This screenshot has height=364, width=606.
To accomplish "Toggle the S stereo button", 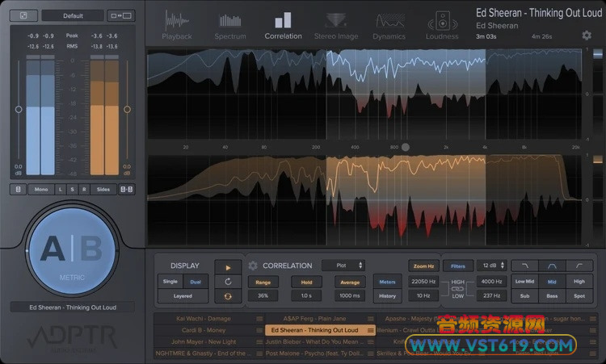I will [72, 189].
